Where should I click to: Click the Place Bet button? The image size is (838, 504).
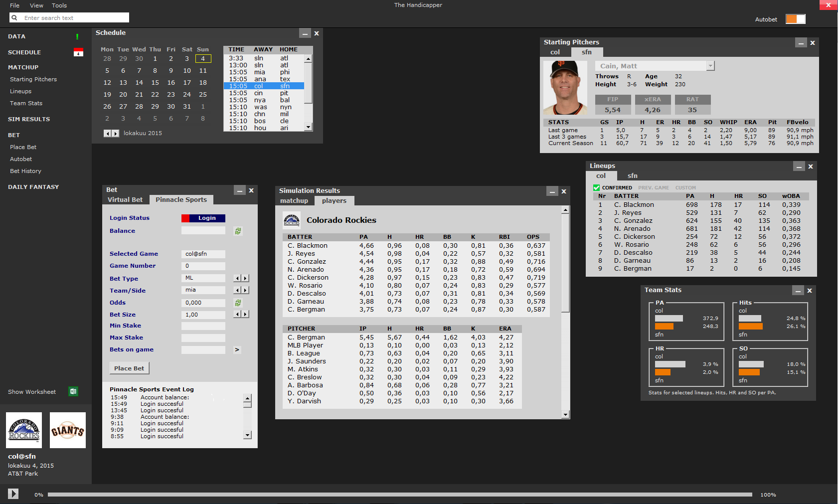(129, 368)
